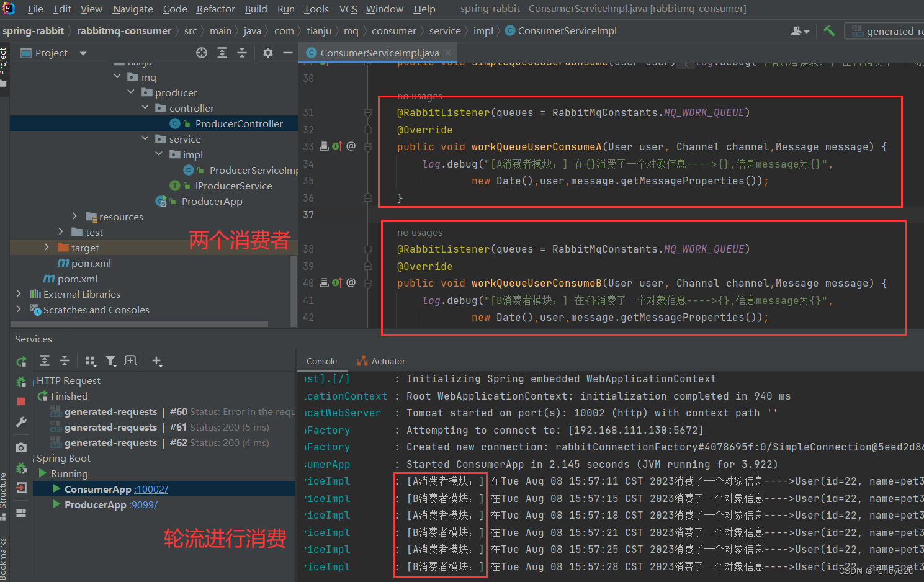Select ConsumerServiceImpl.java editor tab
This screenshot has height=582, width=924.
(x=379, y=53)
